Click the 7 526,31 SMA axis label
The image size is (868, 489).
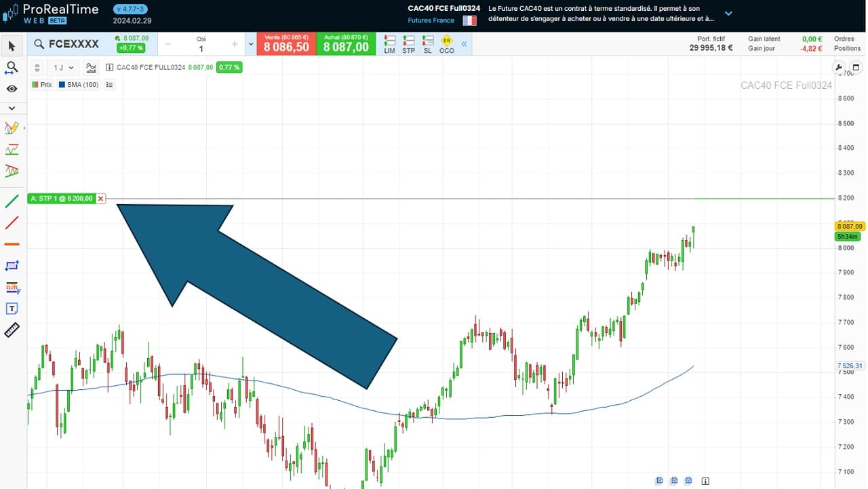(850, 366)
